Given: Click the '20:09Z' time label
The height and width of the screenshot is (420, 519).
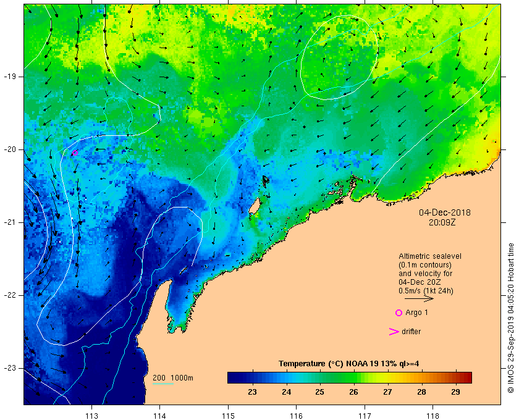Looking at the screenshot, I should point(442,222).
